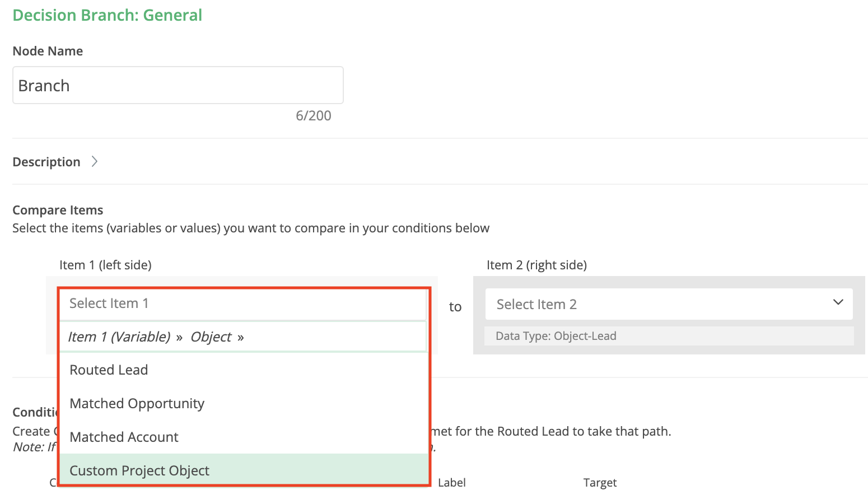Pick Matched Account in the dropdown list
This screenshot has width=868, height=495.
124,437
